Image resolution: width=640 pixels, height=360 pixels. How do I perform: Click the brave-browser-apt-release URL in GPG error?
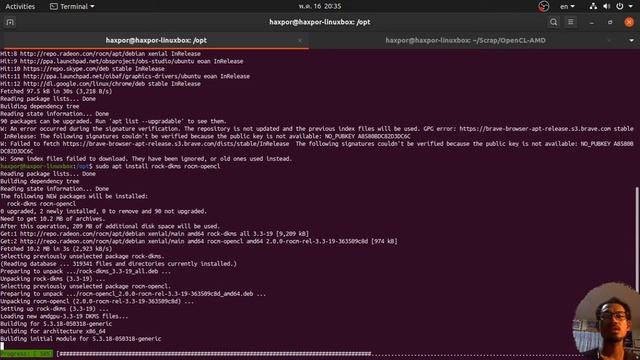(535, 129)
